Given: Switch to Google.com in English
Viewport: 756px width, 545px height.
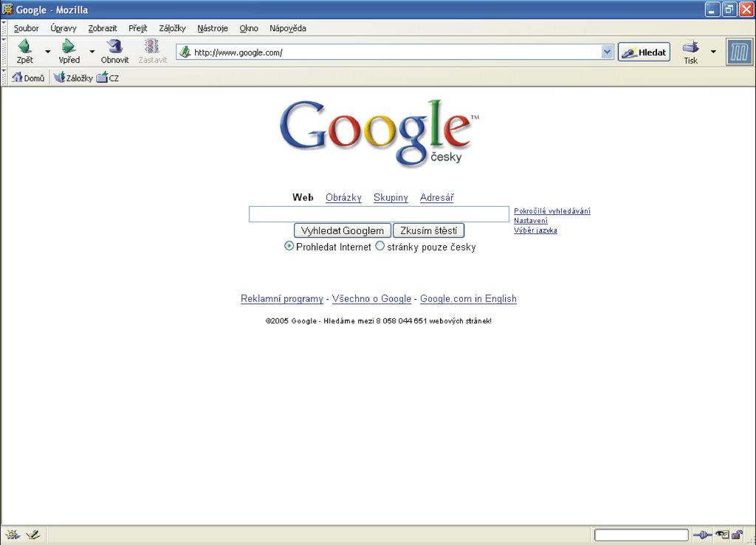Looking at the screenshot, I should (x=468, y=298).
